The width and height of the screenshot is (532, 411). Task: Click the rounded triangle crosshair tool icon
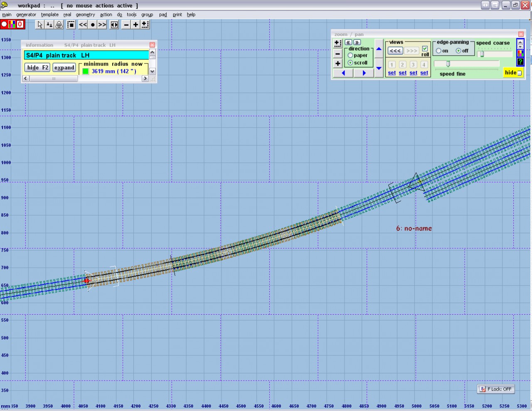point(59,24)
